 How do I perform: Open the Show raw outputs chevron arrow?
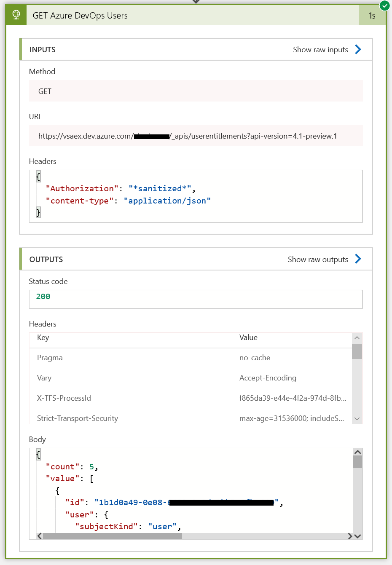coord(358,259)
